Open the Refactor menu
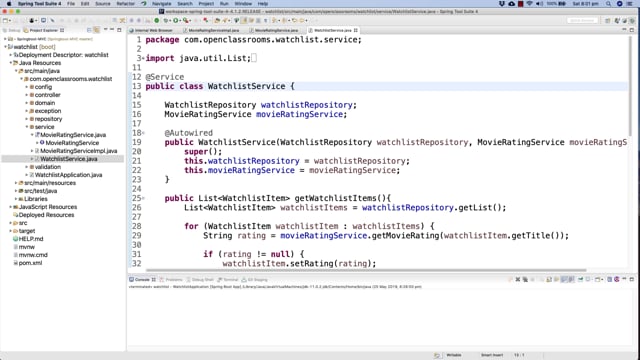Screen dimensions: 640x360 125,4
